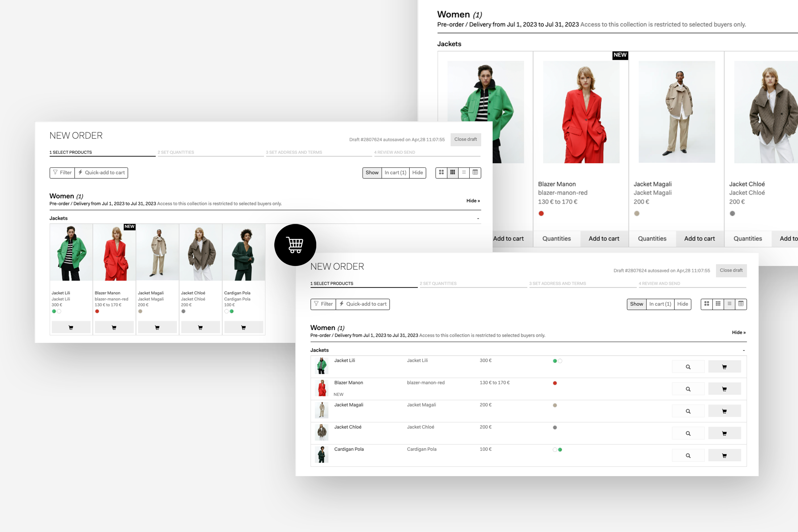
Task: Click large-grid view icon in bottom-right window
Action: point(706,304)
